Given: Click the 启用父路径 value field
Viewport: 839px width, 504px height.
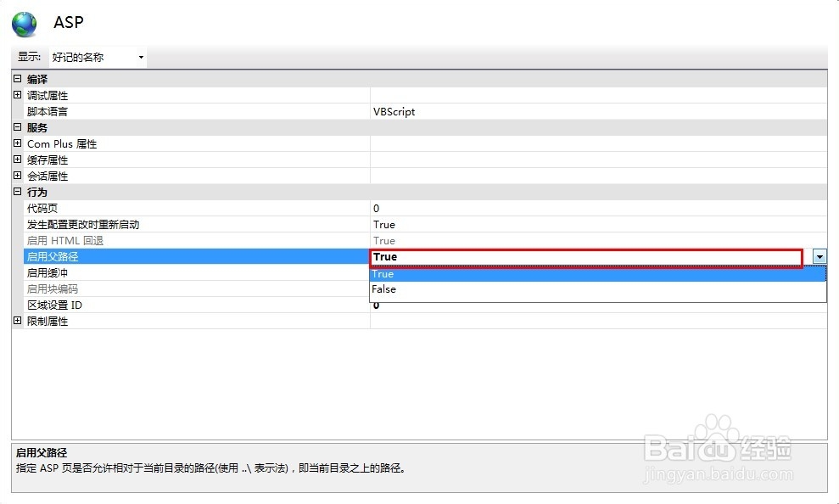Looking at the screenshot, I should 586,257.
